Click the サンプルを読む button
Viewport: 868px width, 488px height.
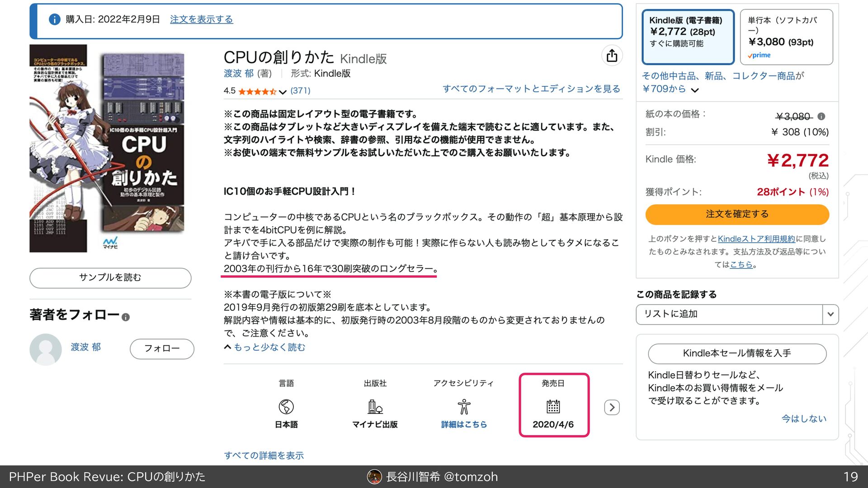(110, 277)
